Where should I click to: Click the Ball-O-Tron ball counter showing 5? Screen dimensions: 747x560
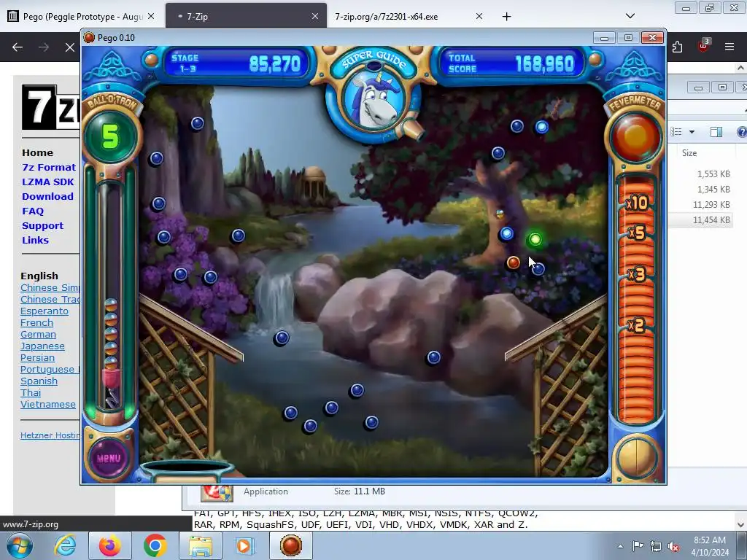pyautogui.click(x=110, y=137)
